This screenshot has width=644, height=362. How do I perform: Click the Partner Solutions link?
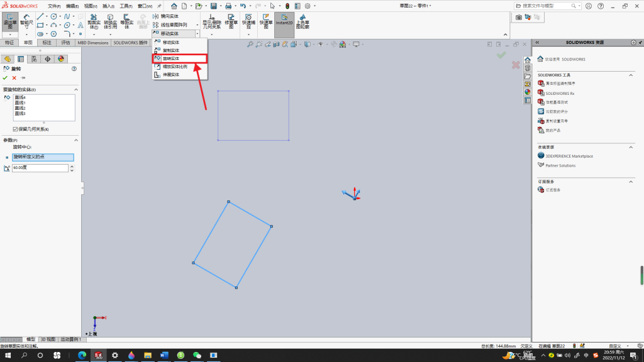(560, 166)
